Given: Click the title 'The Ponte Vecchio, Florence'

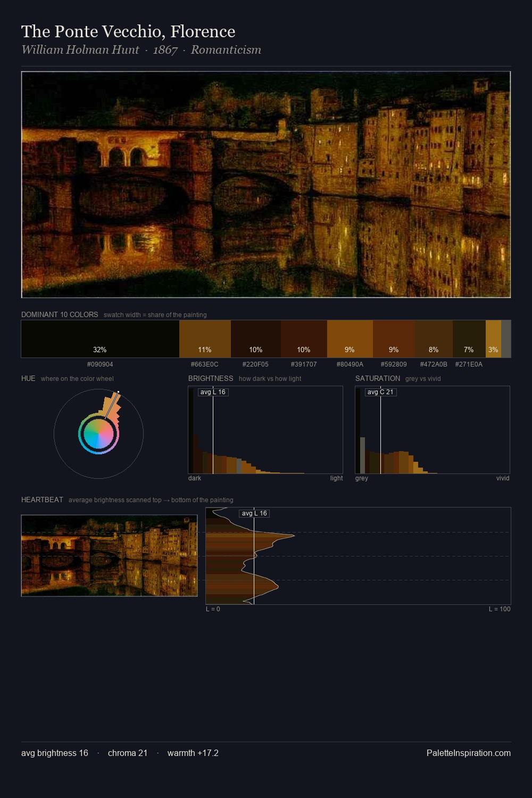Looking at the screenshot, I should [128, 31].
